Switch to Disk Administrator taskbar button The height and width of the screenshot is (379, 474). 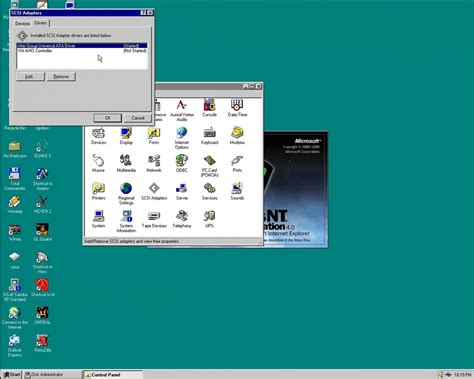click(52, 375)
